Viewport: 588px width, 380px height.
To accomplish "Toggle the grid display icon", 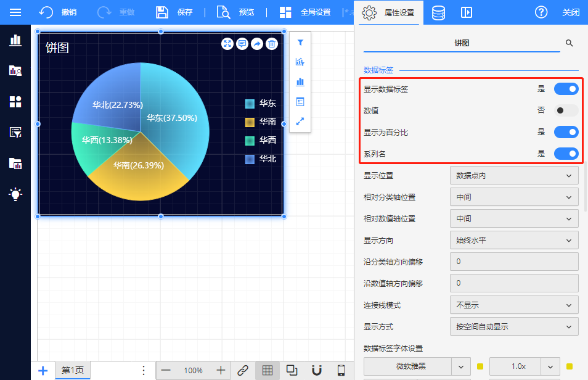I will 267,370.
